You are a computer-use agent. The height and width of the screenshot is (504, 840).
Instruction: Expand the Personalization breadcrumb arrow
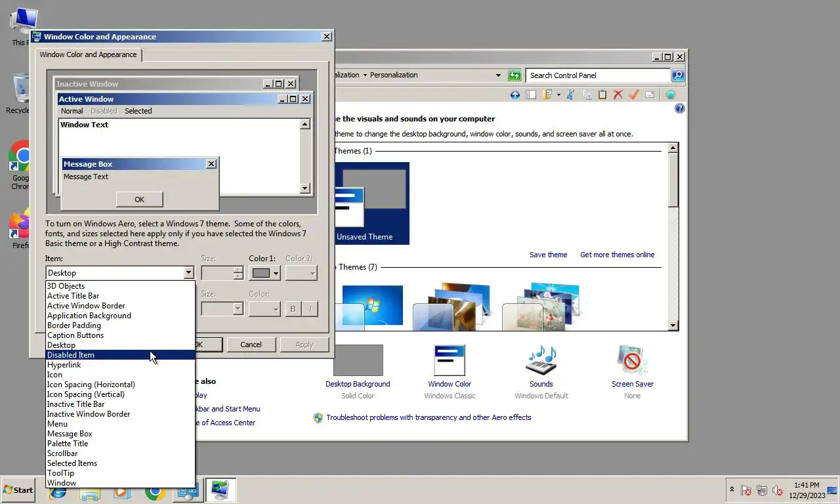(365, 75)
